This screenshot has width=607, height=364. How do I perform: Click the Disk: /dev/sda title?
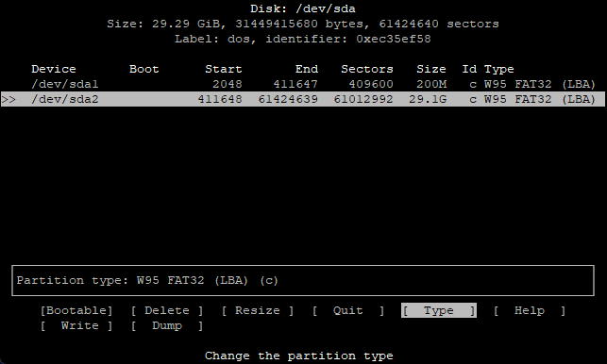click(x=303, y=8)
